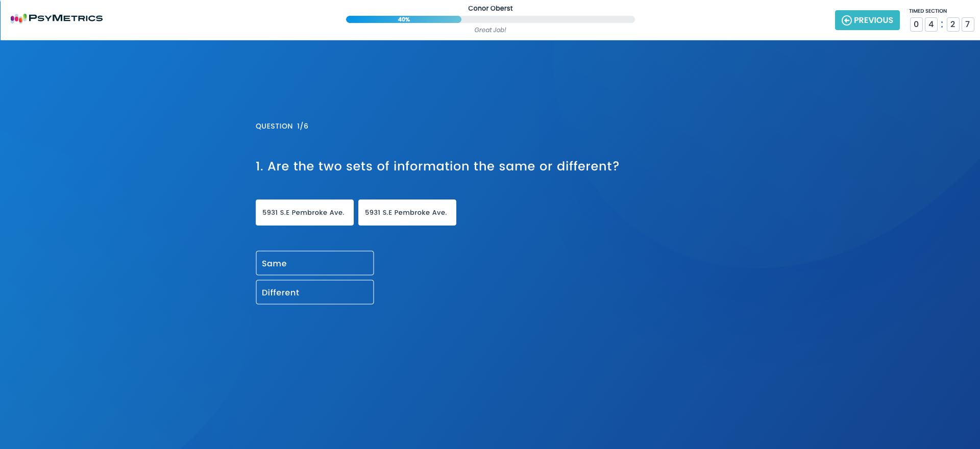Click the back arrow icon in Previous button
980x449 pixels.
pos(846,20)
